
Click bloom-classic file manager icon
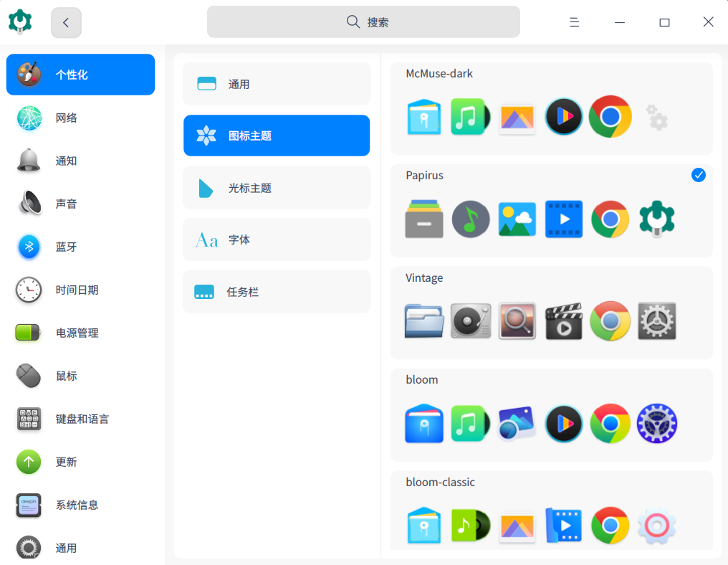tap(424, 526)
